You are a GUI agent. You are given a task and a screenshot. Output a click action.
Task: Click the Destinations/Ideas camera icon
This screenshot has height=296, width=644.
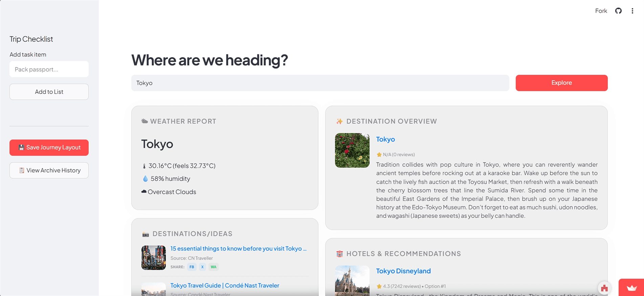(146, 234)
